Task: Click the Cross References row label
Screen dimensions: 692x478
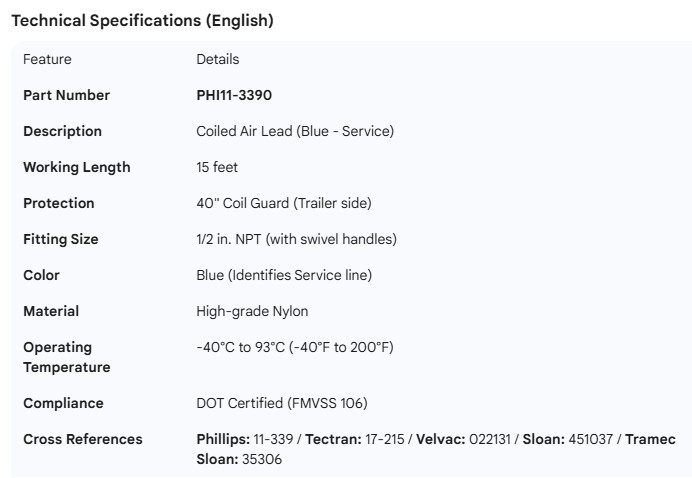Action: [x=82, y=439]
